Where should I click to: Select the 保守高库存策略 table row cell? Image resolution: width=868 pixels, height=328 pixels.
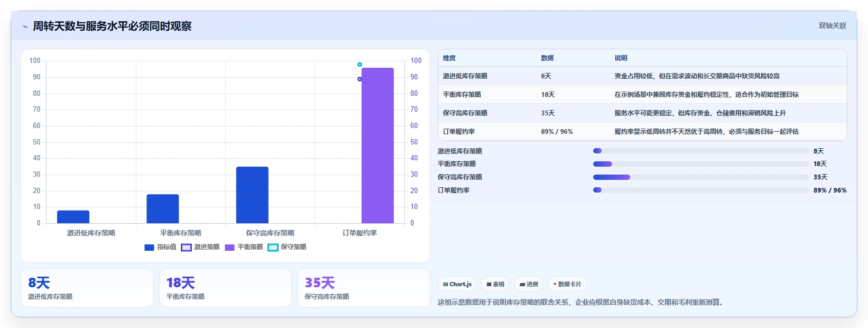pyautogui.click(x=465, y=113)
